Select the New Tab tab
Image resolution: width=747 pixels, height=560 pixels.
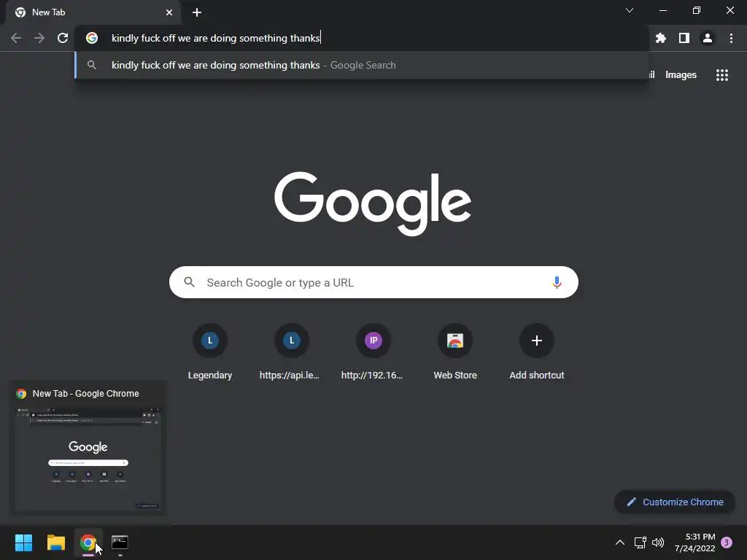(x=93, y=12)
